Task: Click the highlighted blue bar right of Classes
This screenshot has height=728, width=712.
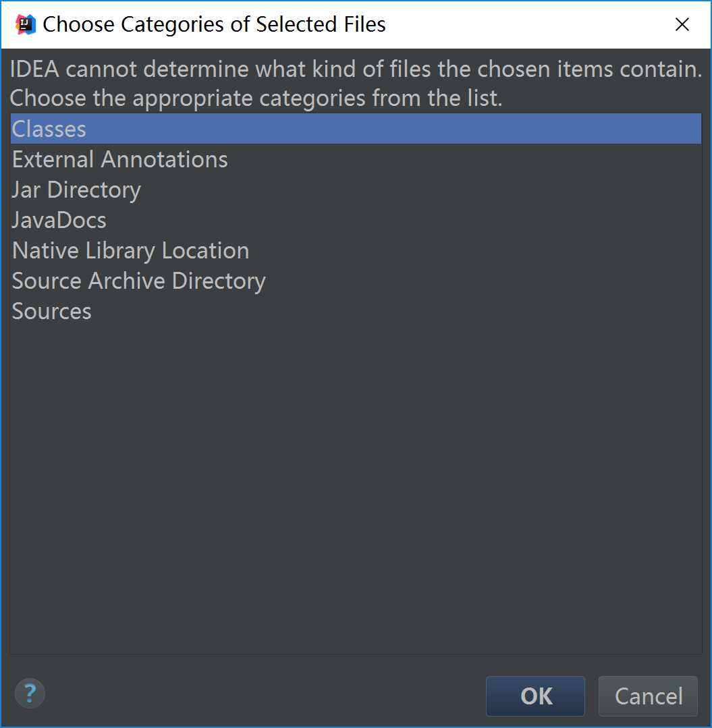Action: coord(395,129)
